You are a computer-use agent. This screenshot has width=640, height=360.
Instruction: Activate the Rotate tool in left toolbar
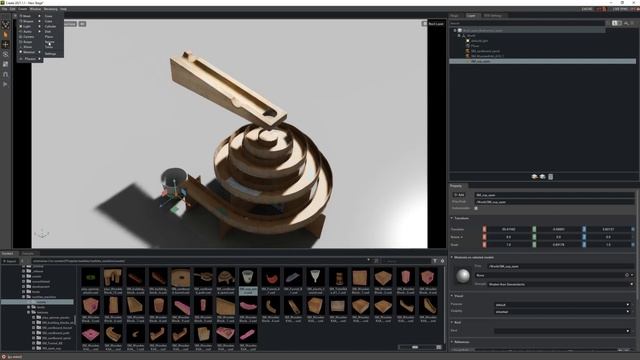(x=5, y=54)
